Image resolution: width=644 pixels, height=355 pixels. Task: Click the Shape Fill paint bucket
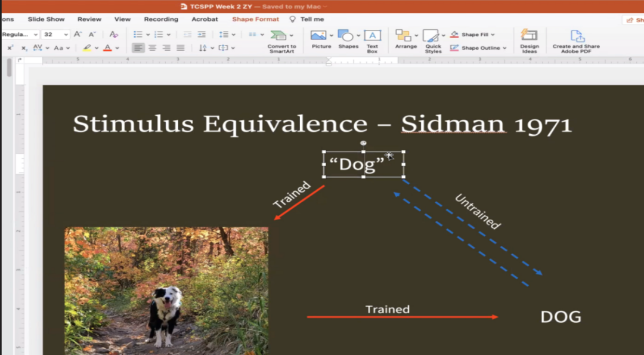(454, 35)
